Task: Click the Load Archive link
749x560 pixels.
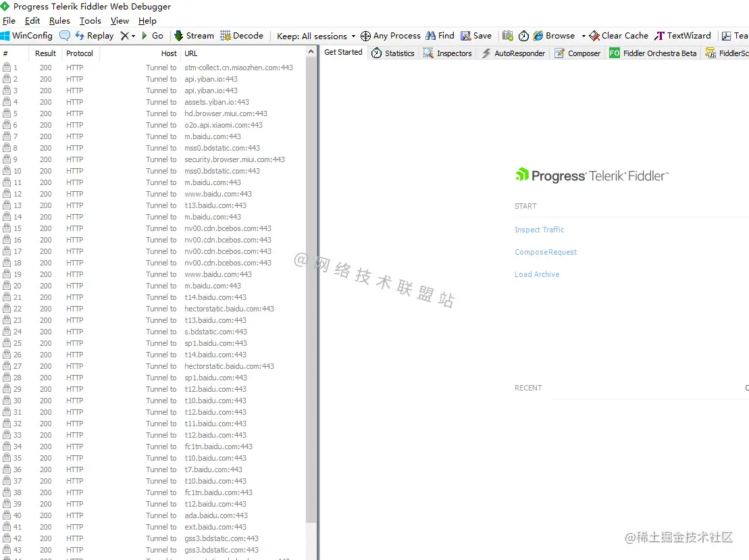Action: pyautogui.click(x=537, y=274)
